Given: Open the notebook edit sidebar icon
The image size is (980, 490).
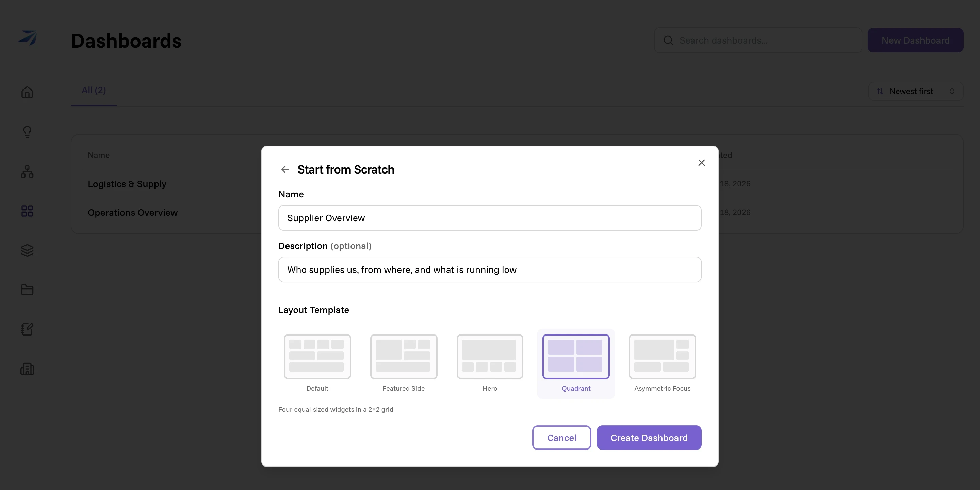Looking at the screenshot, I should (27, 329).
